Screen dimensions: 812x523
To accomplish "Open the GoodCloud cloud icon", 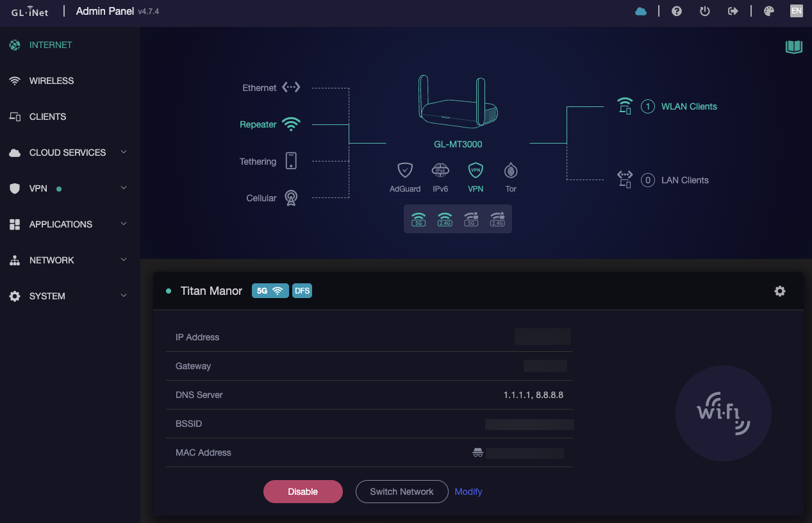I will click(641, 12).
